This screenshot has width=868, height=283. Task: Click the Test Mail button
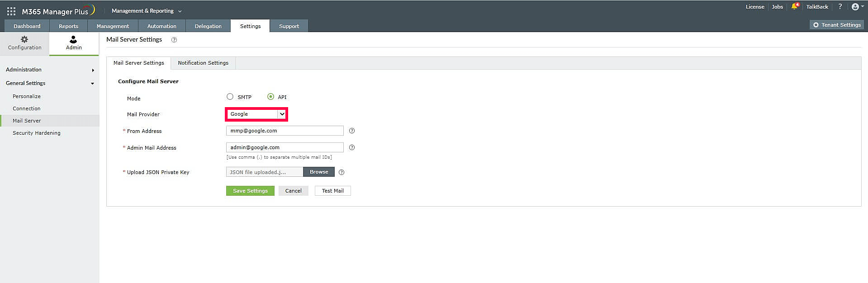pyautogui.click(x=332, y=191)
